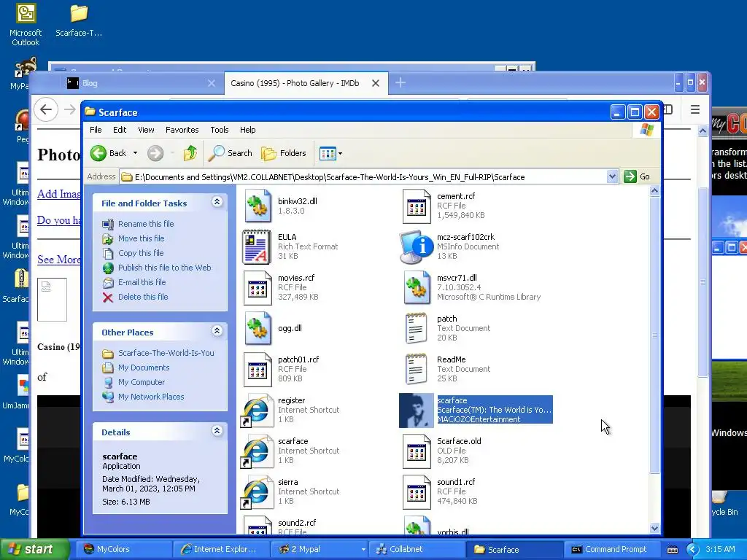Select the patch text document icon
This screenshot has height=560, width=747.
click(x=416, y=328)
